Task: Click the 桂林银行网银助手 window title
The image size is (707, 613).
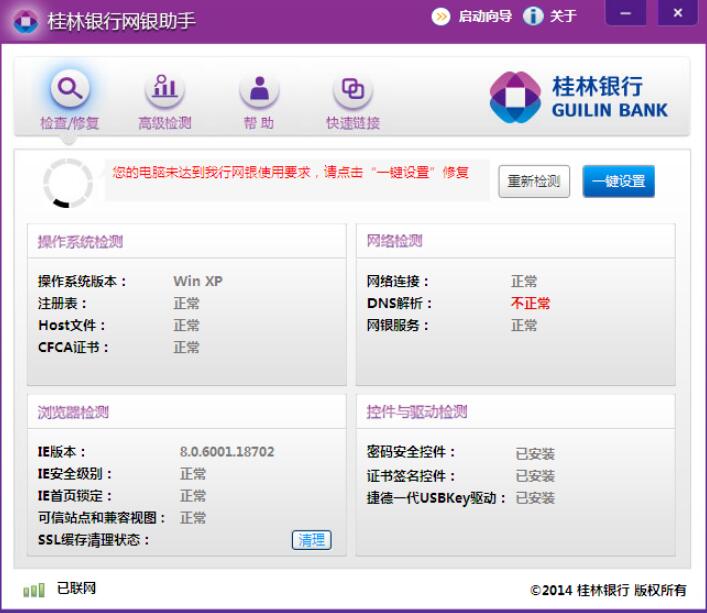Action: pos(121,21)
